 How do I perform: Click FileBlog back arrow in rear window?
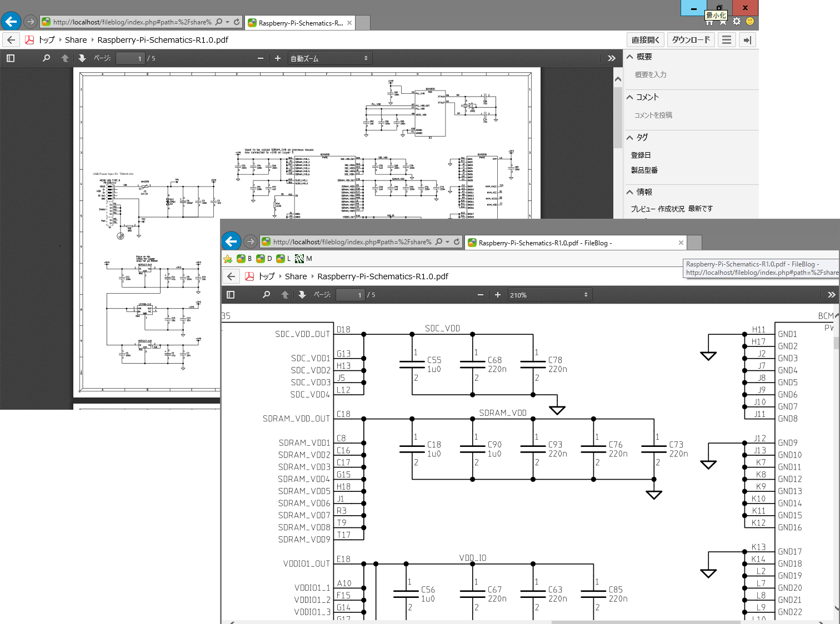coord(11,39)
